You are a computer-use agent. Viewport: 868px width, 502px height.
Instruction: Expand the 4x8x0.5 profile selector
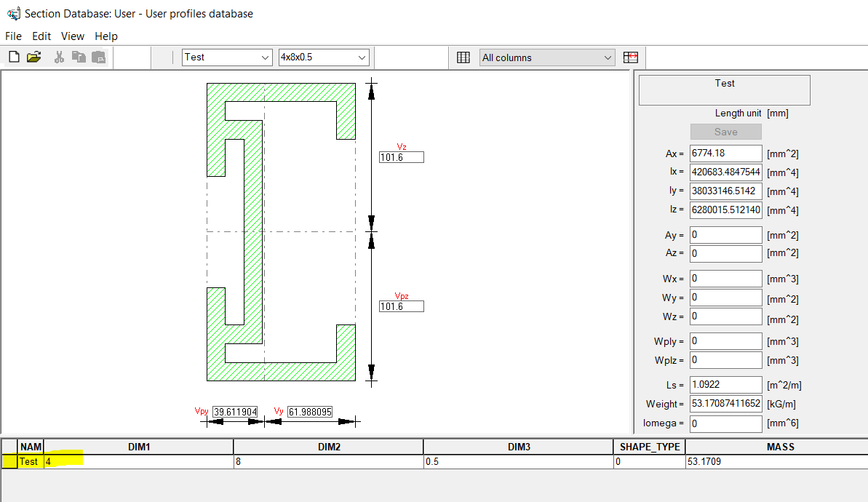coord(363,57)
